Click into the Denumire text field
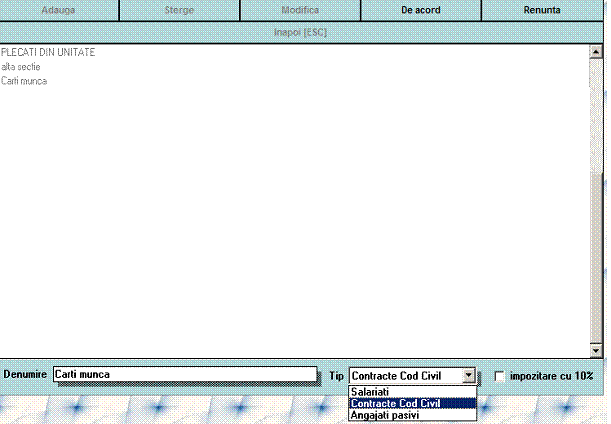Image resolution: width=611 pixels, height=424 pixels. 185,375
